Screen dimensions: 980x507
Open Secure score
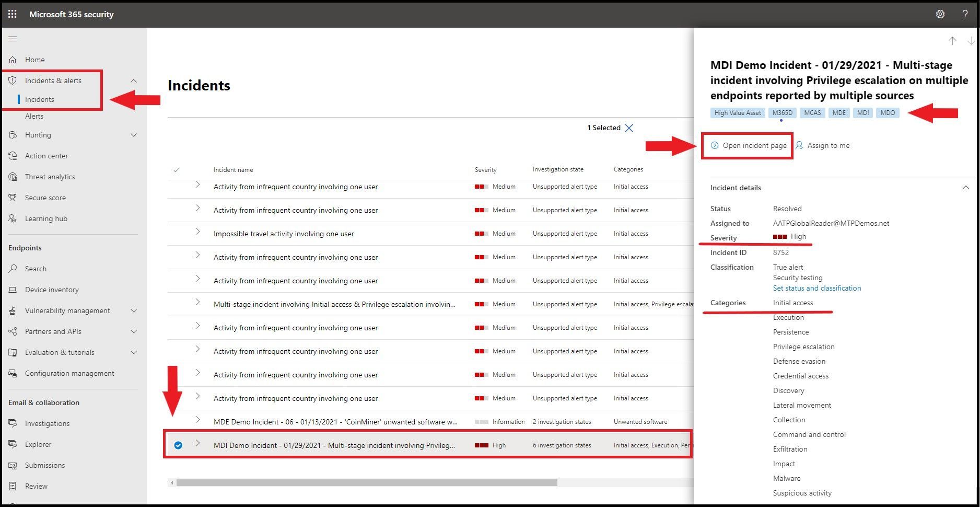pyautogui.click(x=45, y=198)
